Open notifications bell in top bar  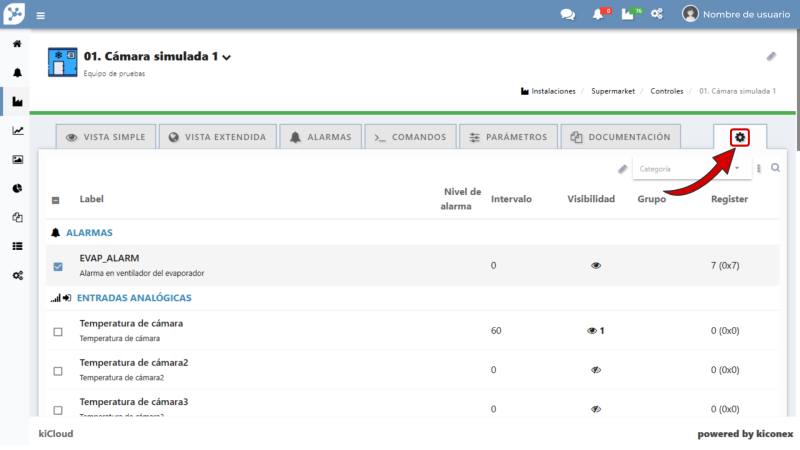tap(598, 15)
